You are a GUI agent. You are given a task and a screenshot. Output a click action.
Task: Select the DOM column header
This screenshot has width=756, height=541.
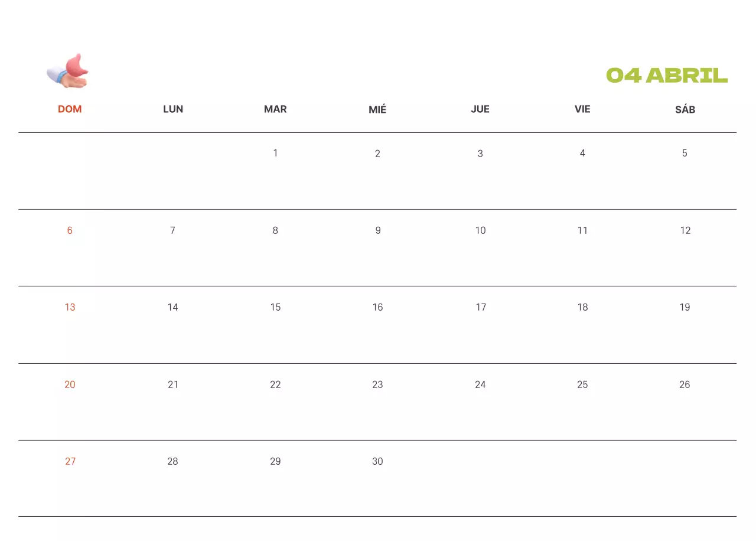point(70,109)
